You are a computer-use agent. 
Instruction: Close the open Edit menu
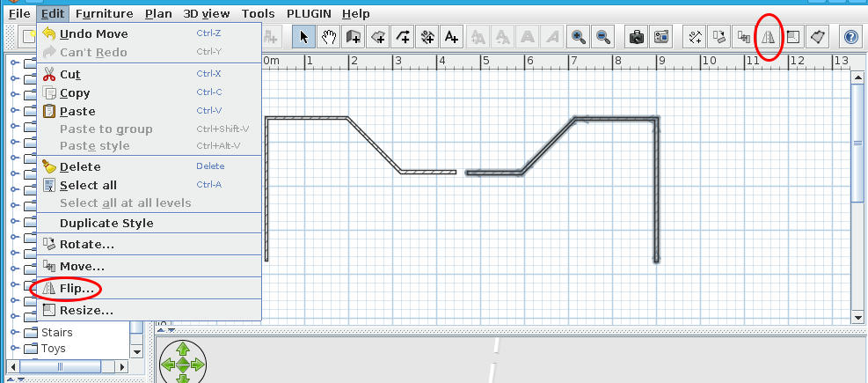53,14
